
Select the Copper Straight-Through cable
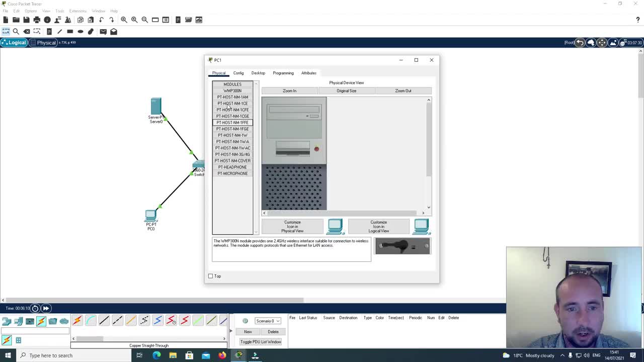(x=104, y=321)
